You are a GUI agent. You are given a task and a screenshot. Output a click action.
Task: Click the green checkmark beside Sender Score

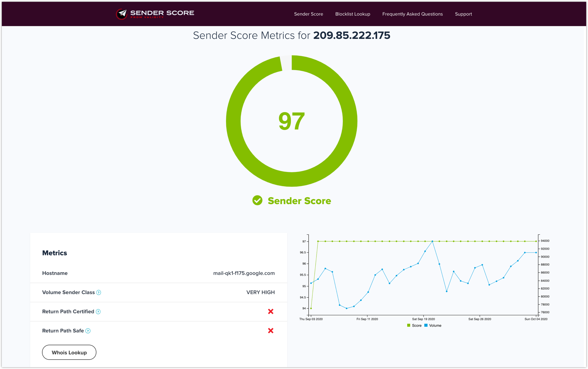click(257, 200)
